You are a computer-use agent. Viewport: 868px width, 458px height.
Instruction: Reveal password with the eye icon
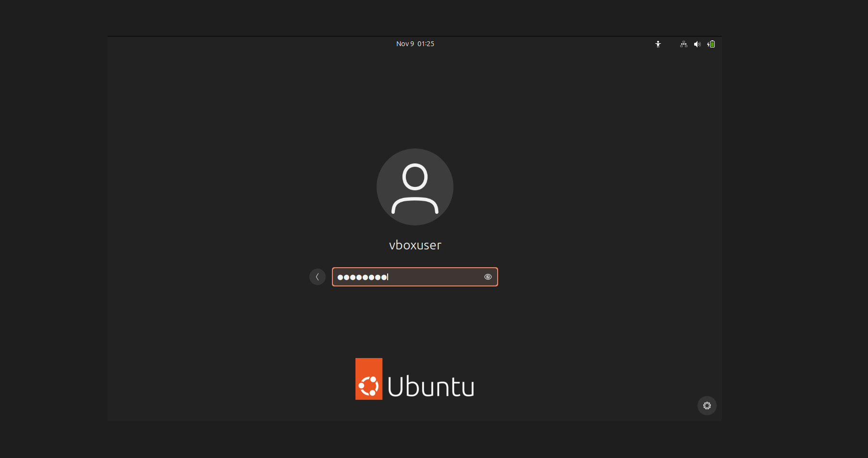point(488,277)
